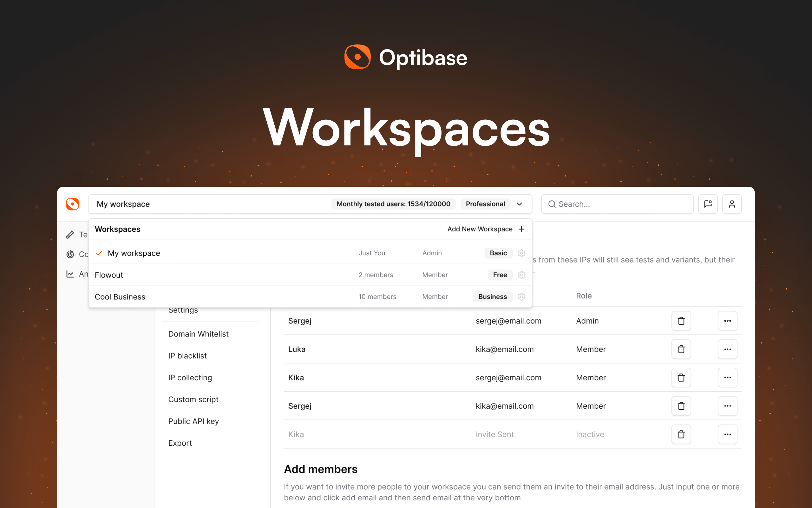Click the Workspaces dropdown heading
Screen dimensions: 812x508
point(117,229)
